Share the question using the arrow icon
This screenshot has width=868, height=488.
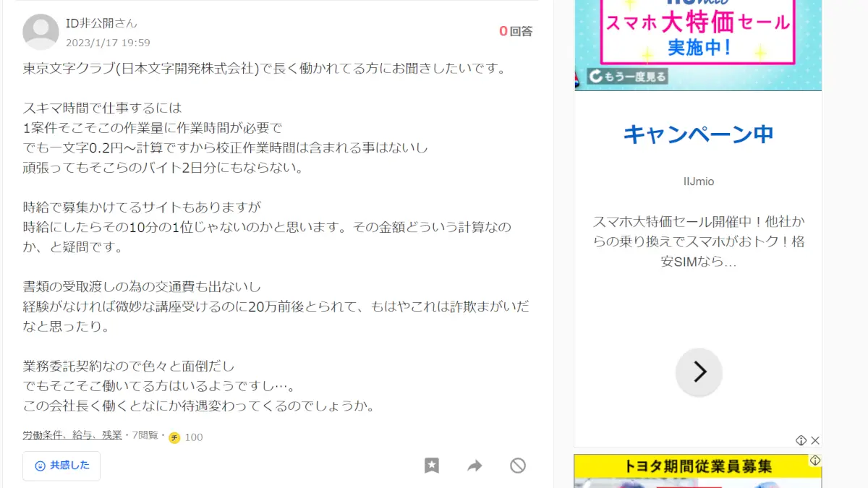[475, 466]
